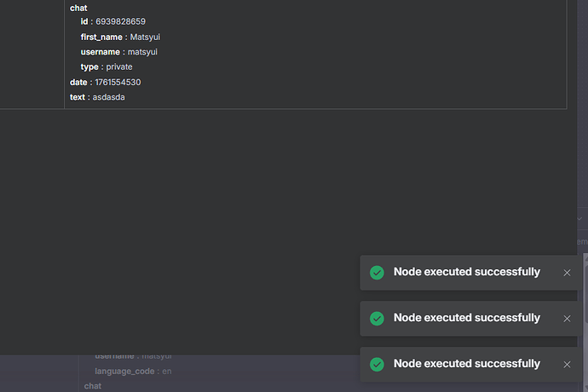Dismiss the bottom success notification

pos(567,365)
